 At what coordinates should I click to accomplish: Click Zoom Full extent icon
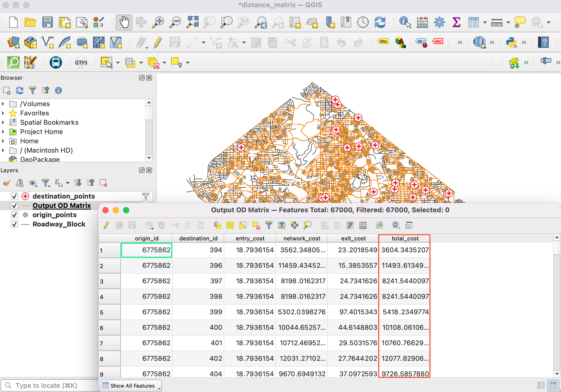click(193, 22)
